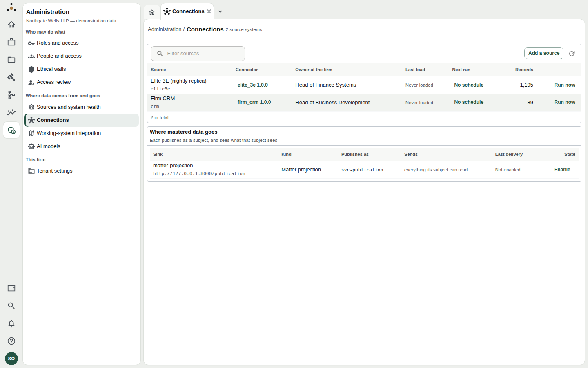
Task: Close the Connections tab
Action: tap(209, 11)
